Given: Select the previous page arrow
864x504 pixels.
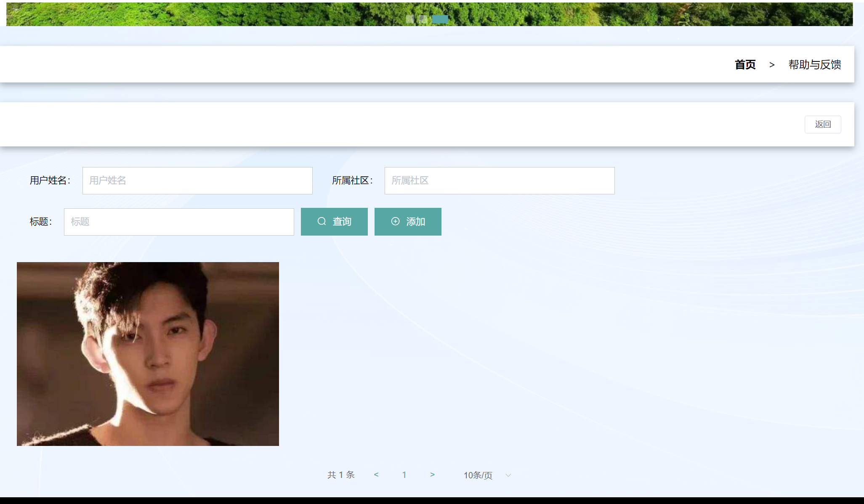Looking at the screenshot, I should coord(376,475).
